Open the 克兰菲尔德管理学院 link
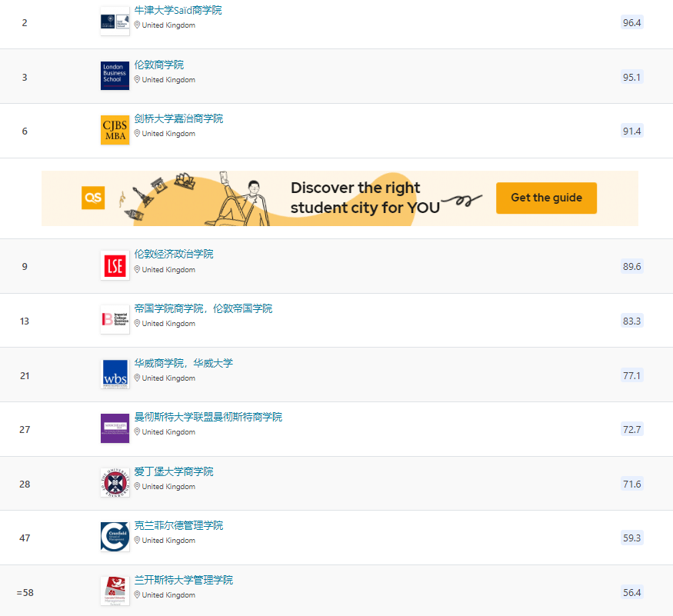Viewport: 673px width, 616px height. click(x=178, y=525)
